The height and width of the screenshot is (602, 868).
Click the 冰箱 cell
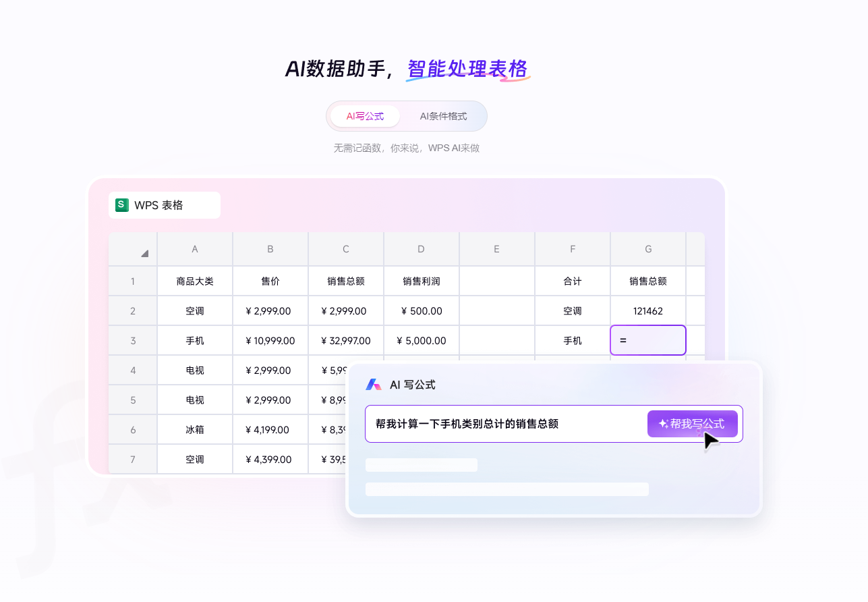point(195,430)
